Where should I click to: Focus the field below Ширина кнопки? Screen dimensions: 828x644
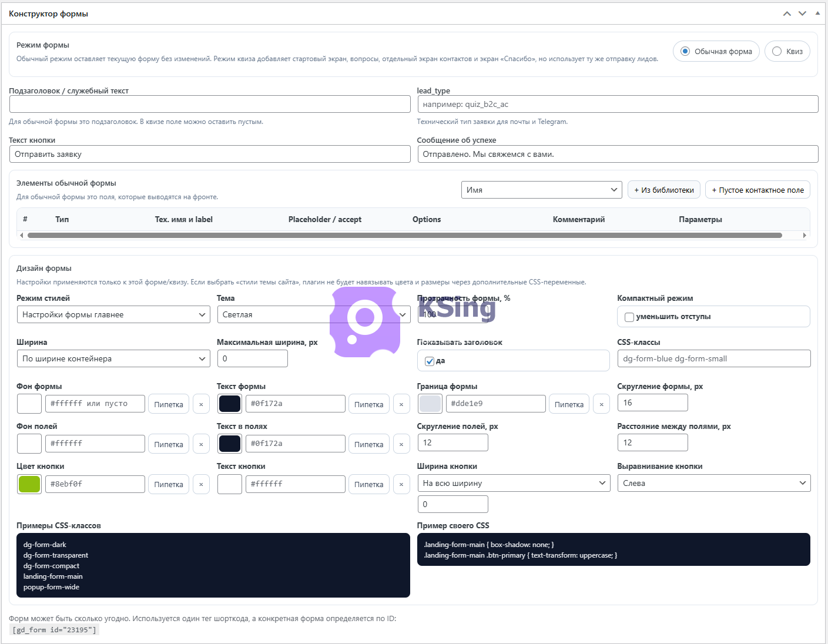click(x=453, y=504)
